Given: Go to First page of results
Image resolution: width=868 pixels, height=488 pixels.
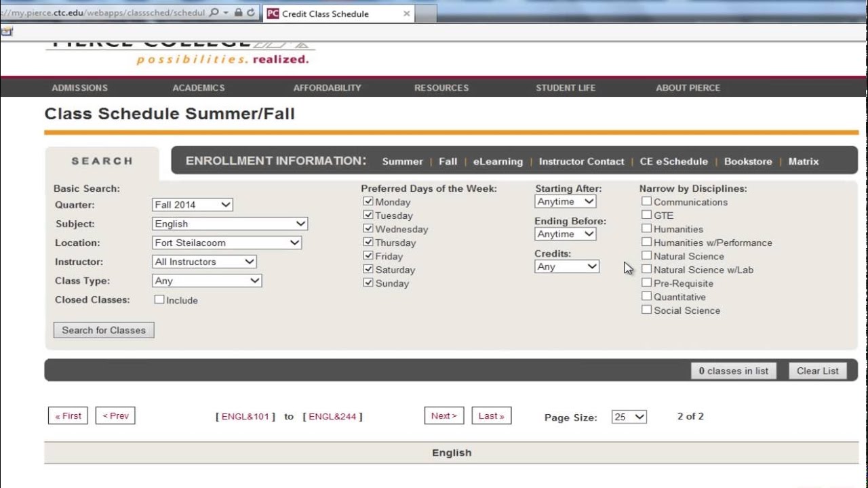Looking at the screenshot, I should point(68,416).
